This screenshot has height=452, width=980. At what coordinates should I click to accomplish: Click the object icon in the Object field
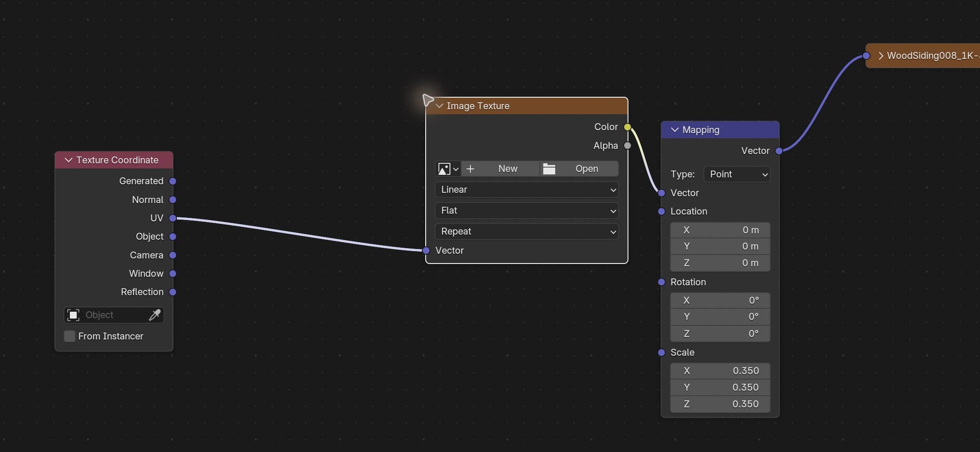(x=73, y=315)
